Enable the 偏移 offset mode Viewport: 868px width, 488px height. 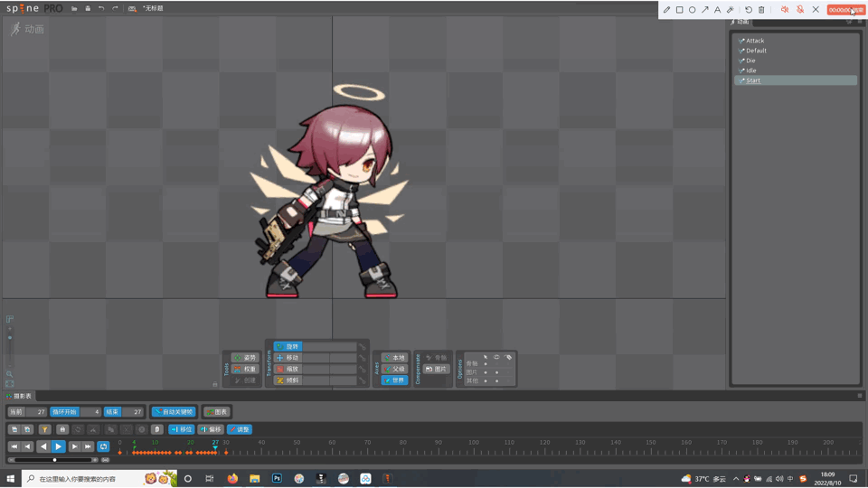(x=211, y=429)
